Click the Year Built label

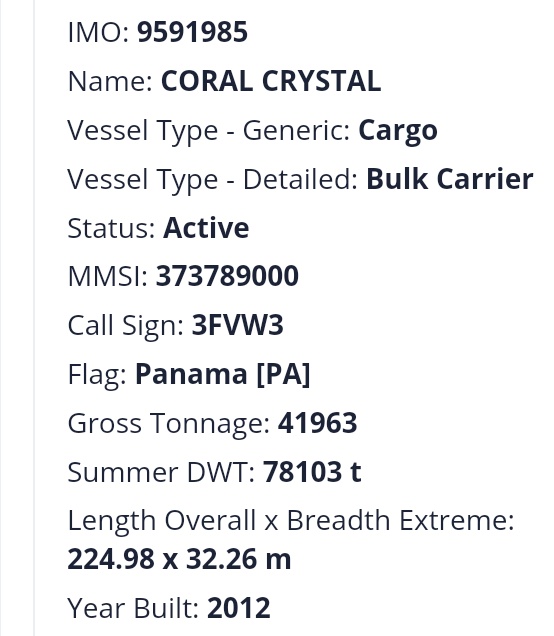pos(133,608)
